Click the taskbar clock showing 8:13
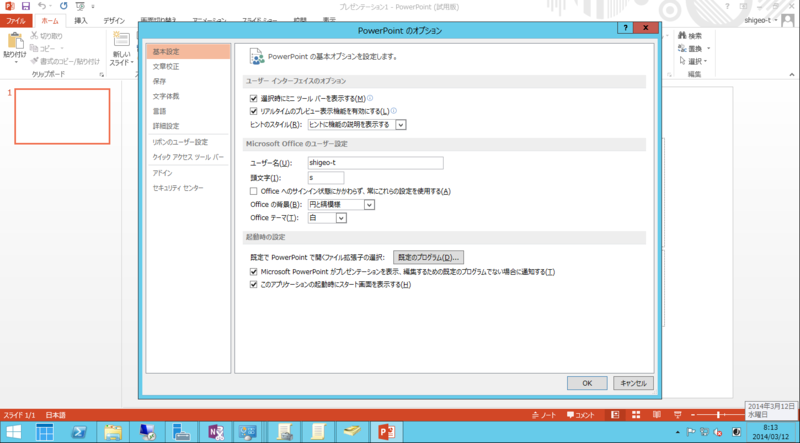The width and height of the screenshot is (800, 443). 770,432
